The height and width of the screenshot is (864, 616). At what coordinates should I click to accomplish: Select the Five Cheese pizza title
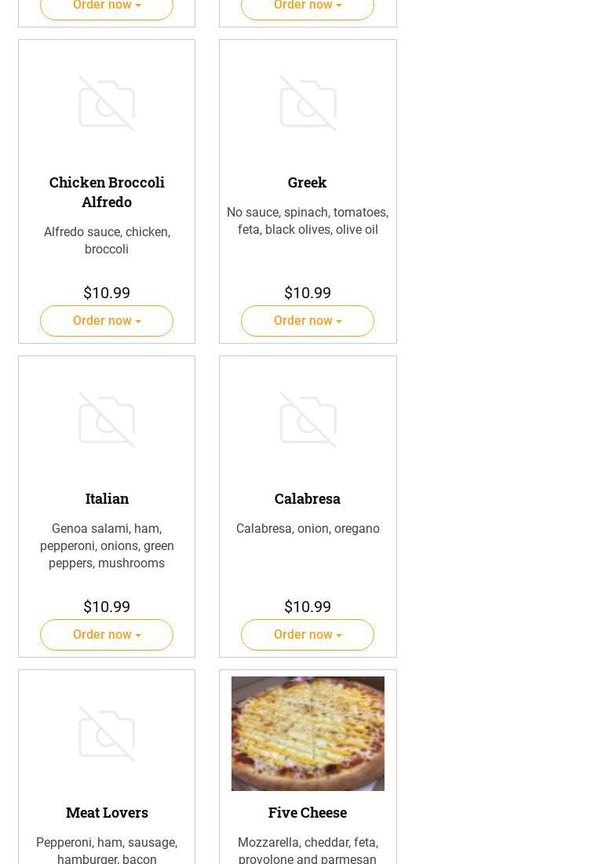tap(308, 812)
